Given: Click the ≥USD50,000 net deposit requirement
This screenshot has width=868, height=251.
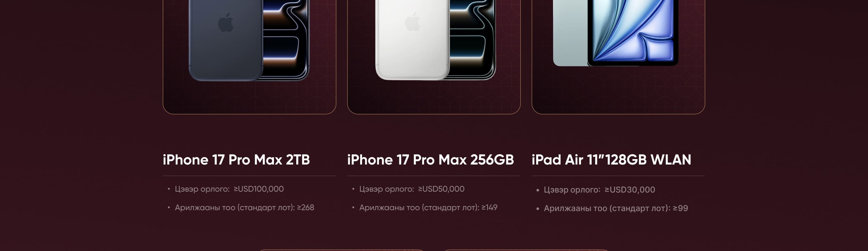Looking at the screenshot, I should pyautogui.click(x=441, y=189).
